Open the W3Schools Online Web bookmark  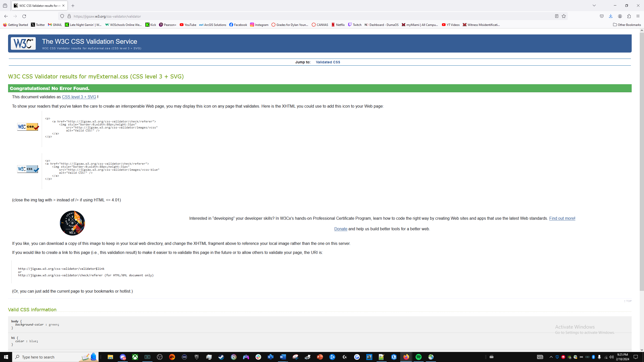pyautogui.click(x=124, y=25)
